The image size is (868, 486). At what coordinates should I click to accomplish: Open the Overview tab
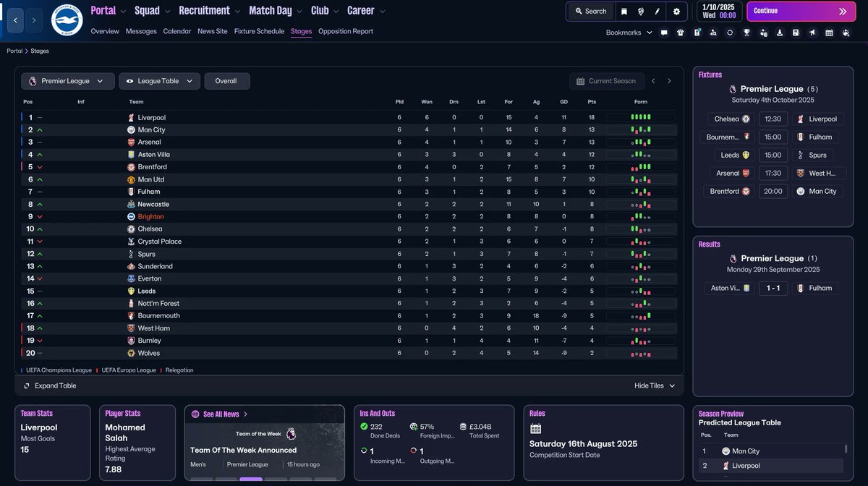pos(105,31)
